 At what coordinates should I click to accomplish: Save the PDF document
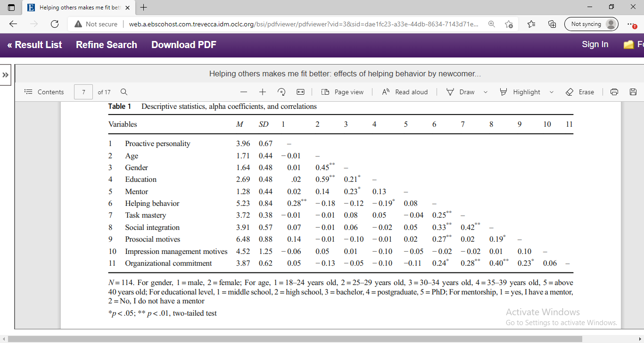(x=633, y=92)
